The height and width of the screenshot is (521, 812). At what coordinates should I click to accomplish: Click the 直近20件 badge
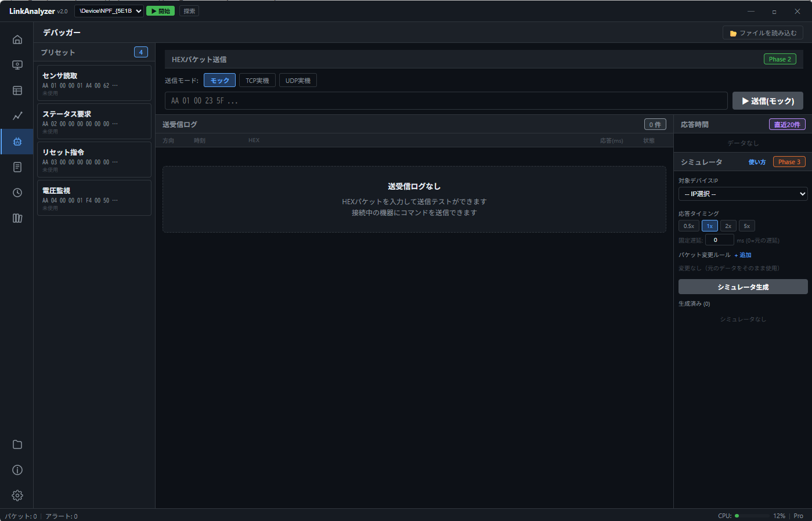(787, 124)
